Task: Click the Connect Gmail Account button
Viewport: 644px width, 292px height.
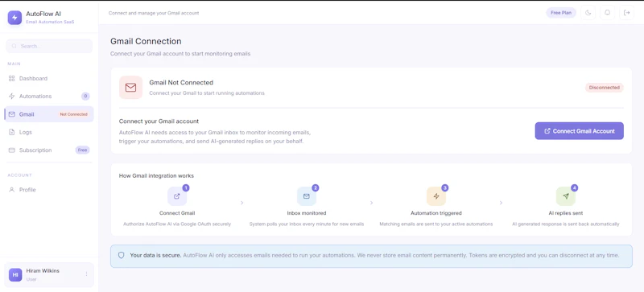Action: pyautogui.click(x=579, y=131)
